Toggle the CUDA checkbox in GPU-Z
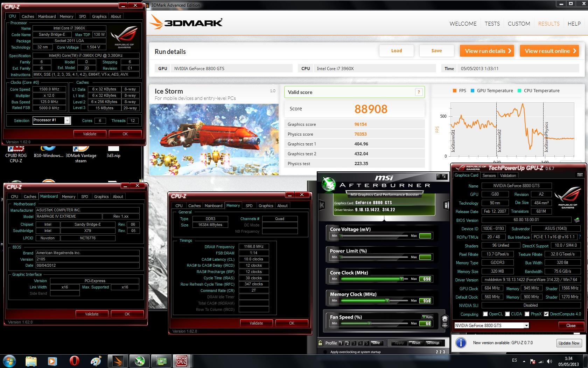This screenshot has width=588, height=368. tap(507, 314)
